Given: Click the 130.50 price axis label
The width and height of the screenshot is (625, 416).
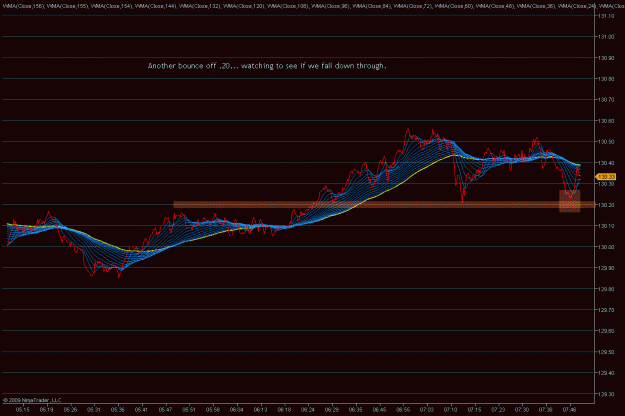Looking at the screenshot, I should [606, 142].
